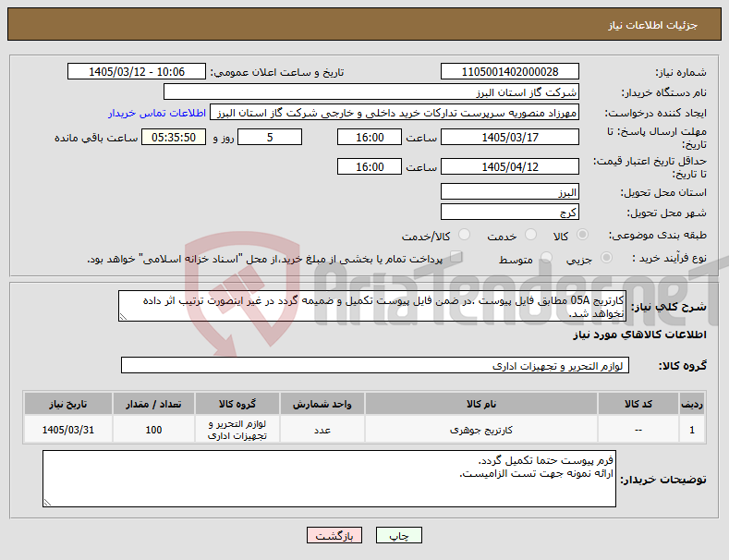Image resolution: width=729 pixels, height=560 pixels.
Task: Click the need date cell 1405/03/31
Action: coord(67,430)
